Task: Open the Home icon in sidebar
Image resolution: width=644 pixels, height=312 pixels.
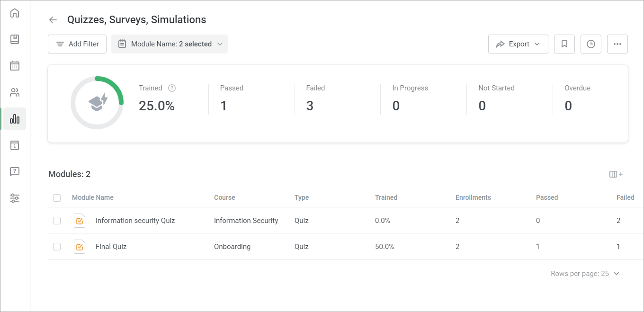Action: (15, 13)
